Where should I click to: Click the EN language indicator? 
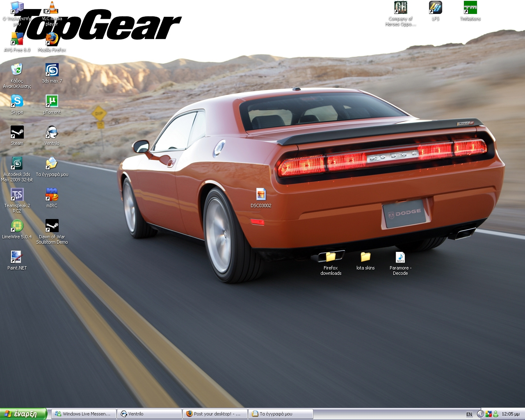coord(469,414)
